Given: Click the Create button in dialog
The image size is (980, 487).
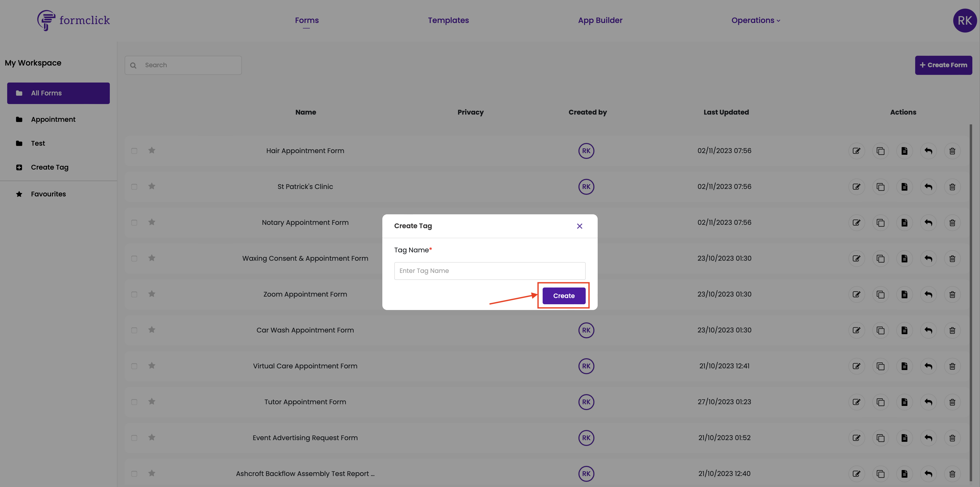Looking at the screenshot, I should coord(564,296).
